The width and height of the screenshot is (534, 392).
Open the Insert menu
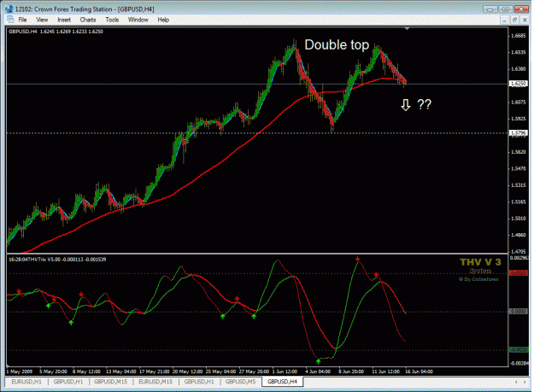pyautogui.click(x=64, y=20)
